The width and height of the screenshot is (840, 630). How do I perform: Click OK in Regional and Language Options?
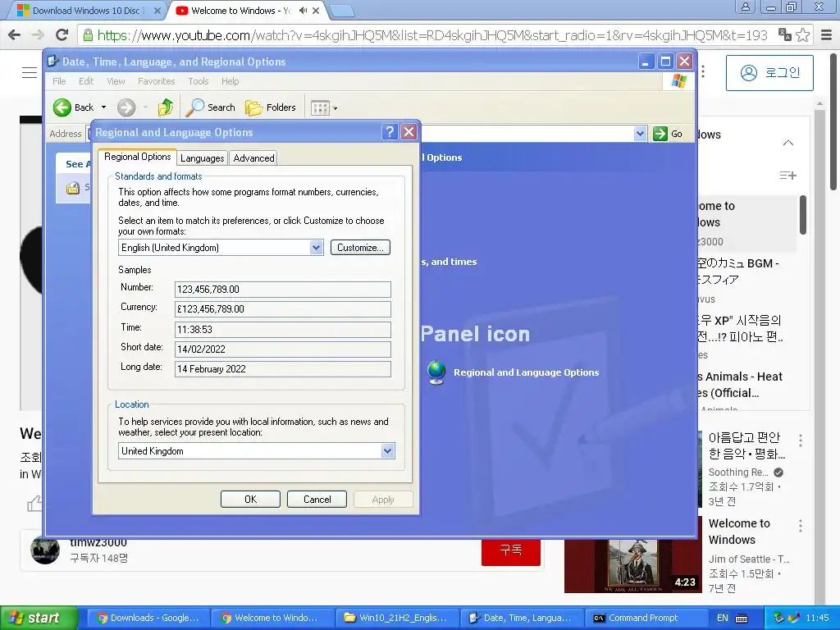tap(251, 500)
